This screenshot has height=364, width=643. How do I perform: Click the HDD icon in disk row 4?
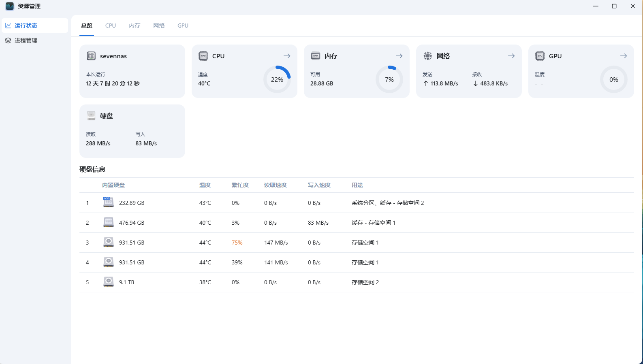pos(108,262)
